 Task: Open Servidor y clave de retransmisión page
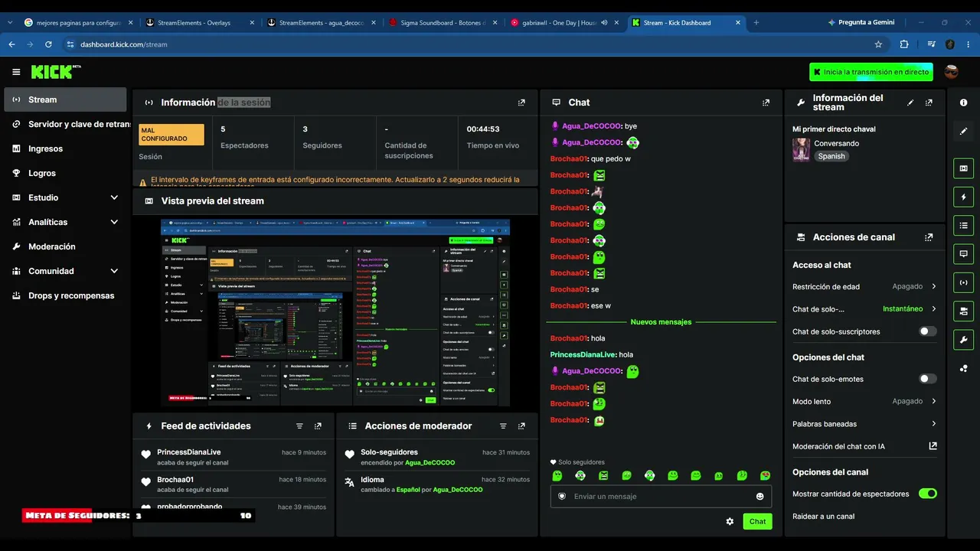pos(65,124)
